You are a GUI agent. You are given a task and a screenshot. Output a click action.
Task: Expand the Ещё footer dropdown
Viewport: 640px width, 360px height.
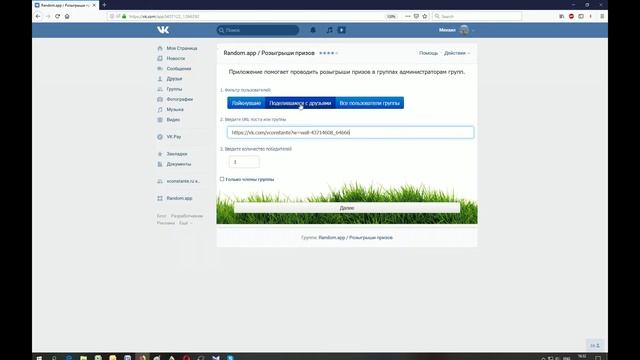click(x=185, y=223)
